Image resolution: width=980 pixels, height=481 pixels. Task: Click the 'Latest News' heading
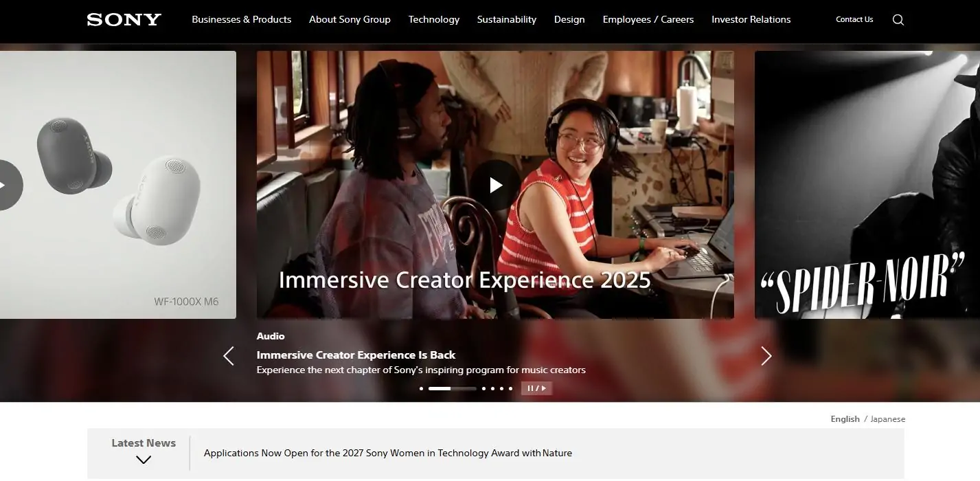tap(144, 443)
